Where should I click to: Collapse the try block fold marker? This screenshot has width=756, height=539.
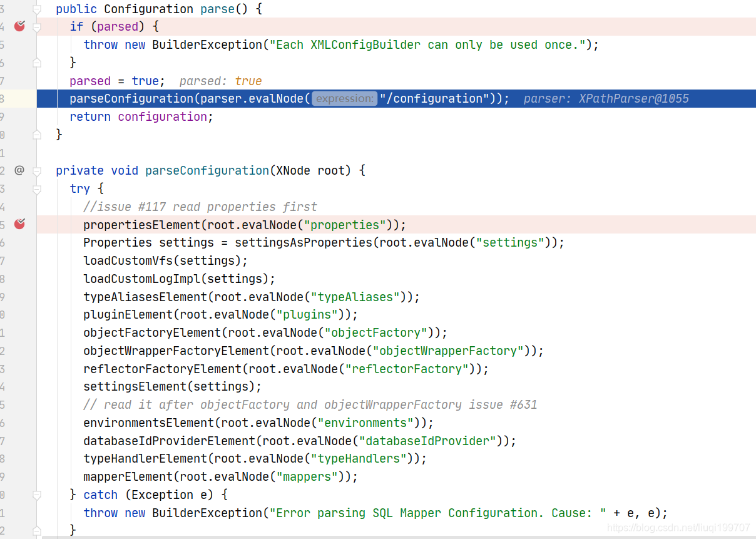pos(36,188)
